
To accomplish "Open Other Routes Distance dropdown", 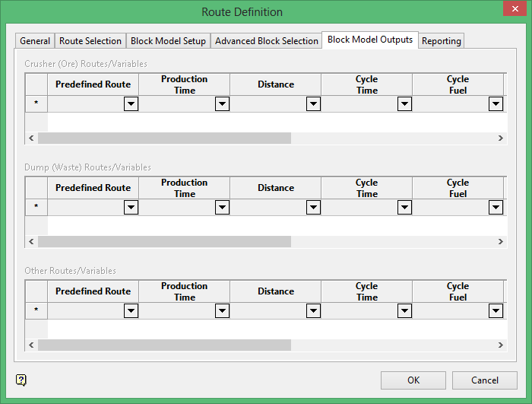I will [313, 310].
